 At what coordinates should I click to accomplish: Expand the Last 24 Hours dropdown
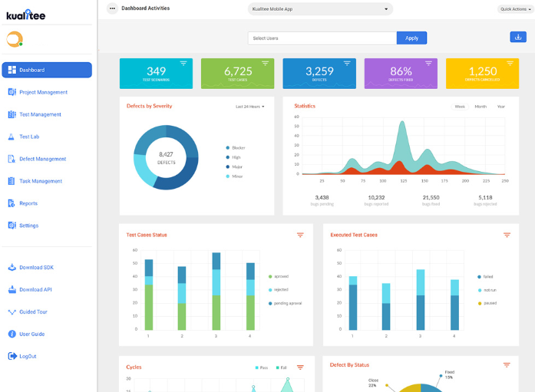coord(249,107)
